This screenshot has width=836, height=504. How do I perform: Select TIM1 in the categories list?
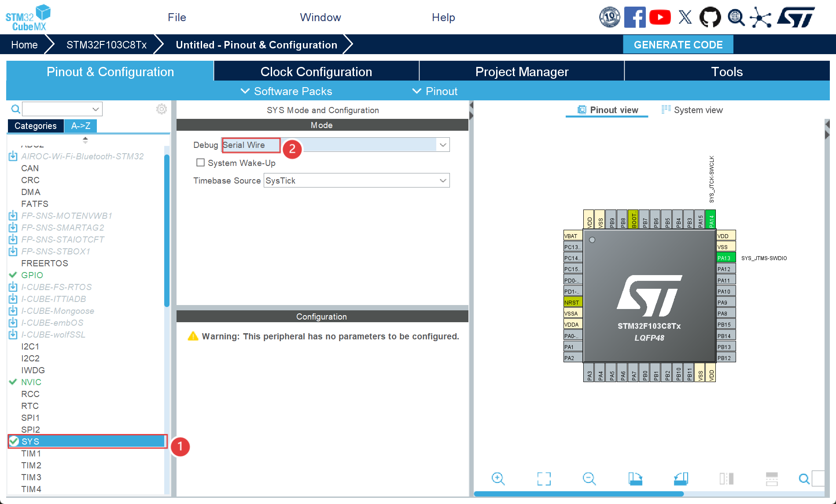coord(31,453)
